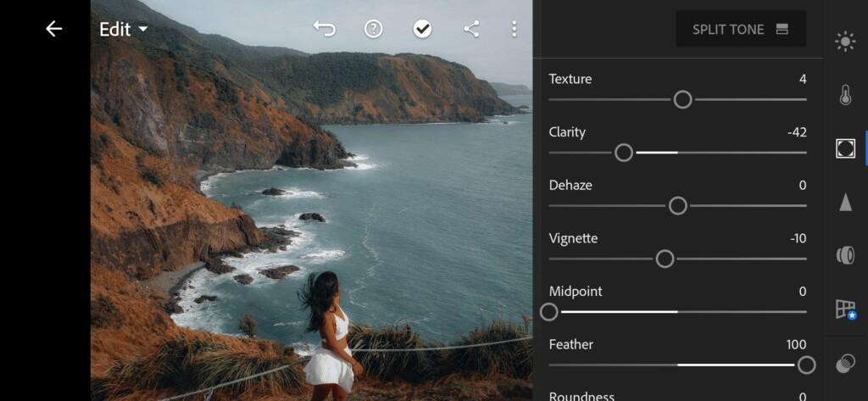Open the Profiles overlapping circles icon
The height and width of the screenshot is (401, 868).
coord(845,364)
